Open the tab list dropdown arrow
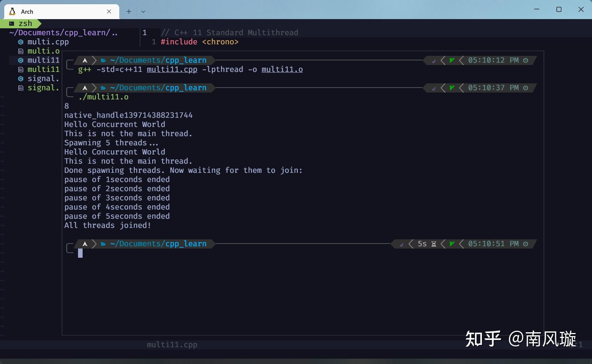Viewport: 592px width, 364px height. [143, 11]
